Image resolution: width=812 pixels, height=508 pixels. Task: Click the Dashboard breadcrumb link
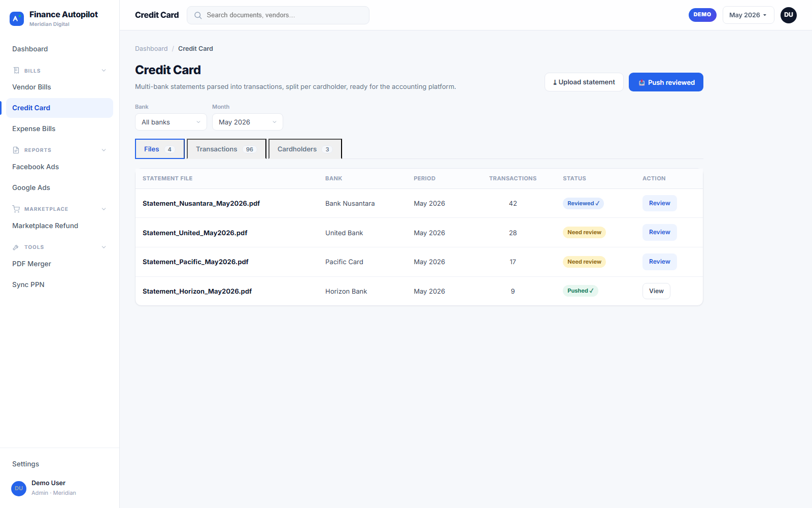coord(151,49)
